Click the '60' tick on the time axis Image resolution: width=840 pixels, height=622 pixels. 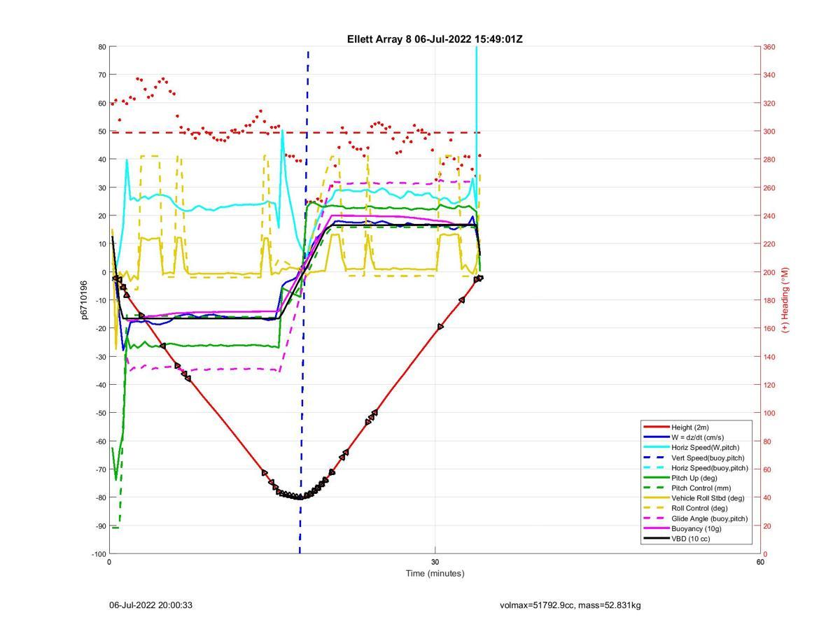pos(760,562)
